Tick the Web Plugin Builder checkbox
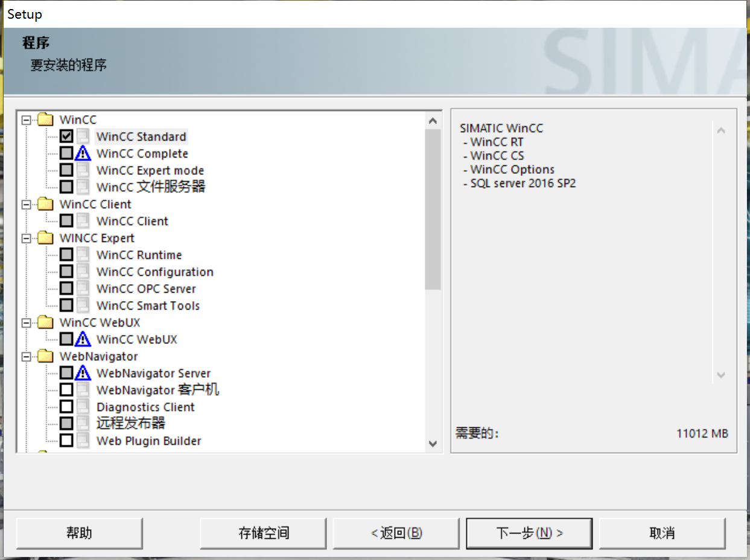750x560 pixels. (66, 441)
